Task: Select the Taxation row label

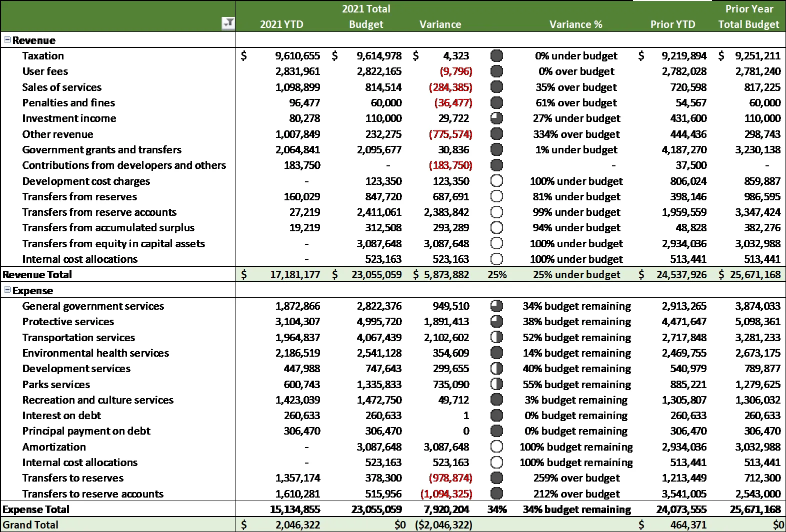Action: click(x=43, y=55)
